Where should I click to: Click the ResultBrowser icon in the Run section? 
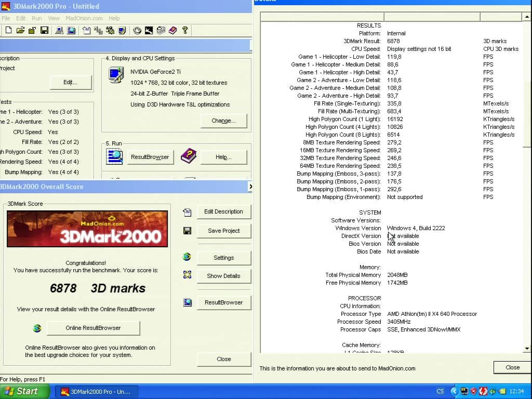coord(114,157)
